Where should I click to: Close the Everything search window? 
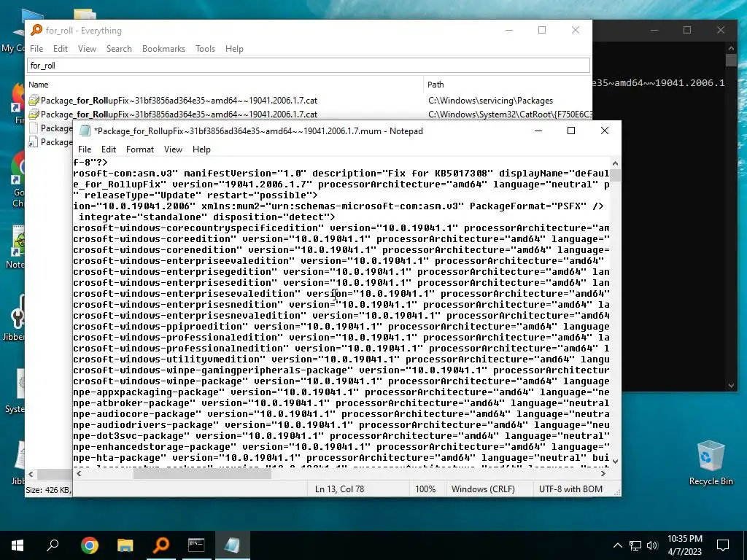point(576,30)
